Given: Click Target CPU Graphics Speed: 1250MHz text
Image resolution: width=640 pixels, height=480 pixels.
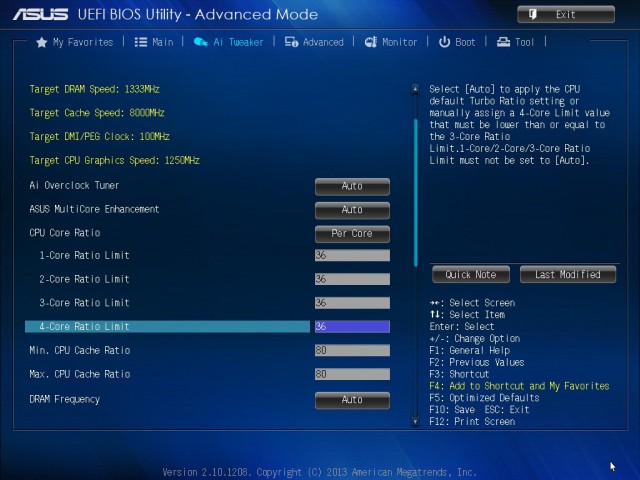Looking at the screenshot, I should 115,160.
